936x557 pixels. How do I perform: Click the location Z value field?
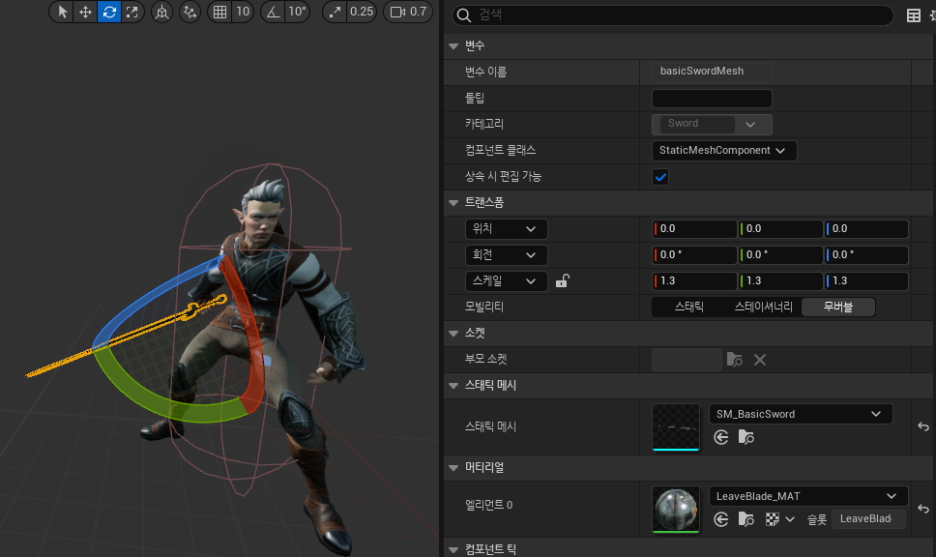click(x=866, y=229)
